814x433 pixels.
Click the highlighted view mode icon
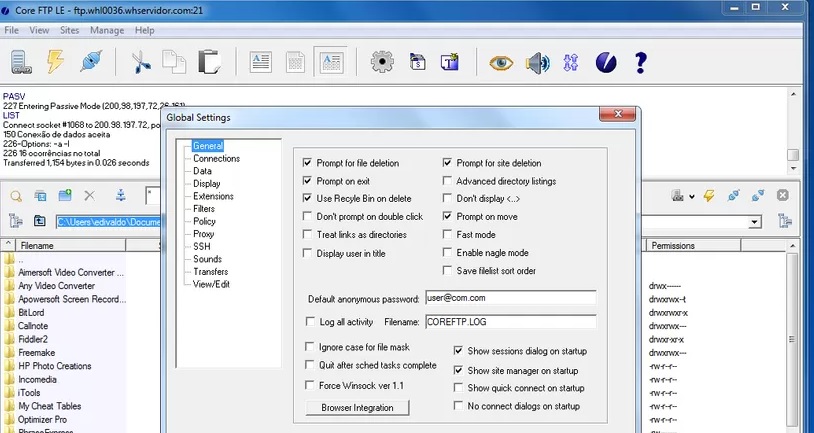tap(331, 62)
